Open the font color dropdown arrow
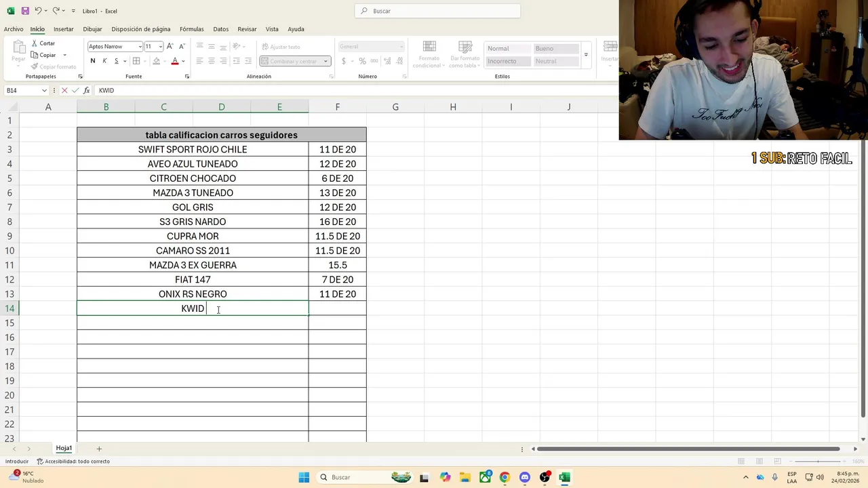This screenshot has width=868, height=488. pos(184,61)
